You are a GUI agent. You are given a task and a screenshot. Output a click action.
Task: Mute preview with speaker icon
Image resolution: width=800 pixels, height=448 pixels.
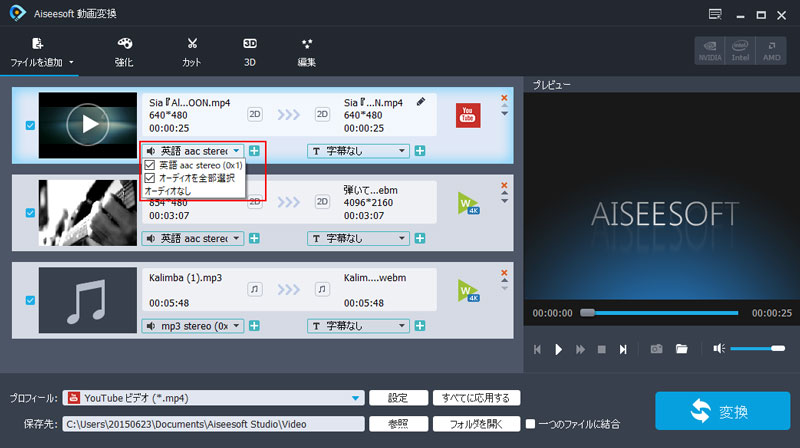pos(719,349)
